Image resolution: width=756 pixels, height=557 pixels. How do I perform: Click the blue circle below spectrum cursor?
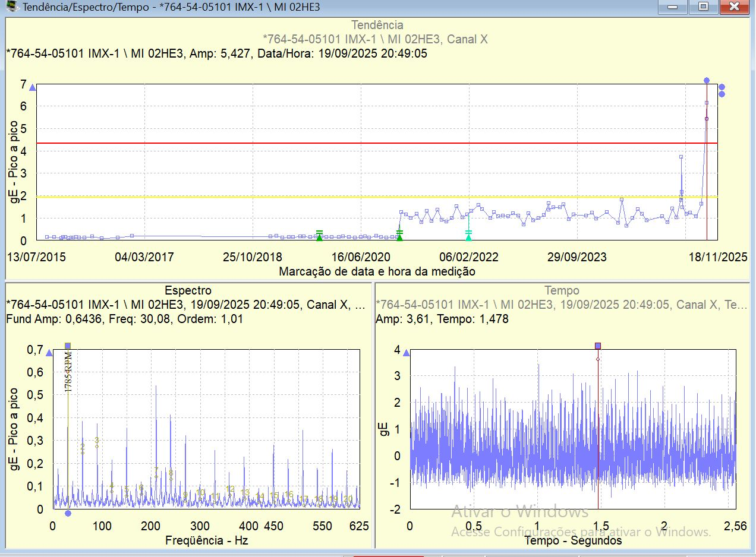point(68,514)
